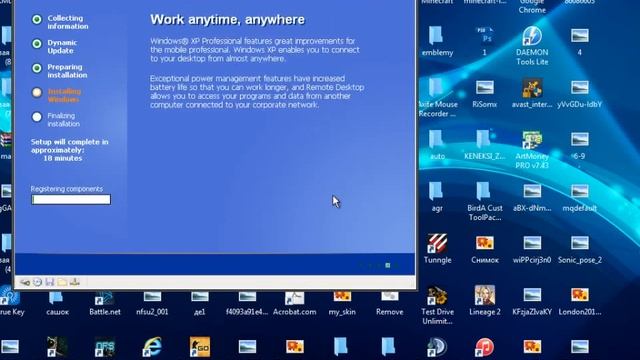The image size is (640, 360).
Task: Select the image file named 4
Action: [579, 36]
